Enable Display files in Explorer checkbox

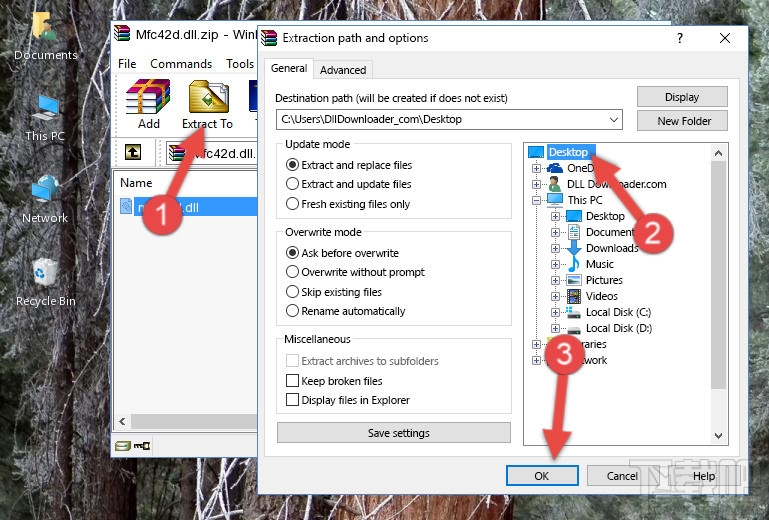(292, 400)
